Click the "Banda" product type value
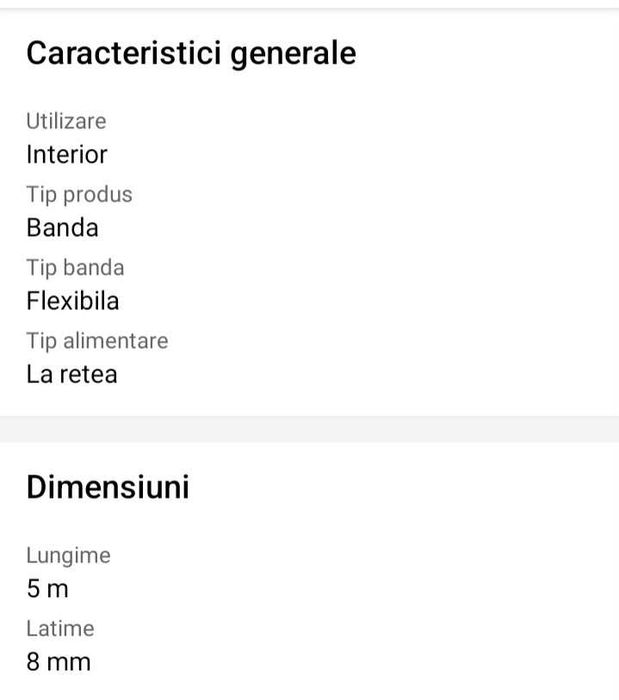 click(62, 228)
